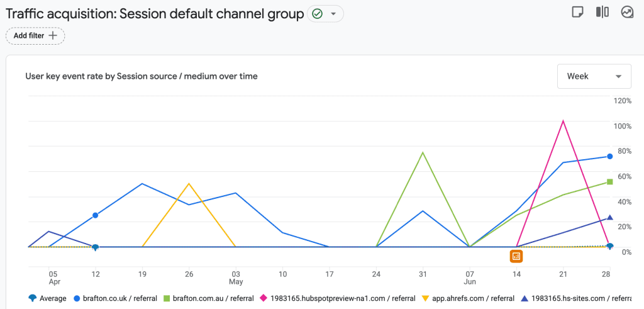Toggle the Average legend item
The image size is (644, 309).
click(x=47, y=298)
